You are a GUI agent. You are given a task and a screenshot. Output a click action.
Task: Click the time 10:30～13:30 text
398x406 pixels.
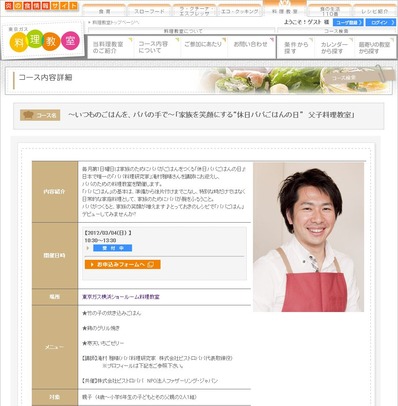[x=100, y=240]
